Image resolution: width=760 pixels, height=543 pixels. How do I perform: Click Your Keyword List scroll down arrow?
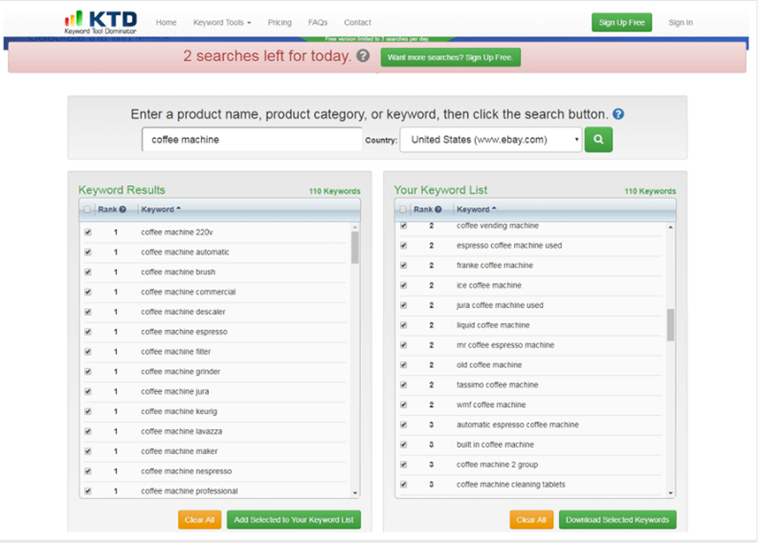(x=670, y=493)
